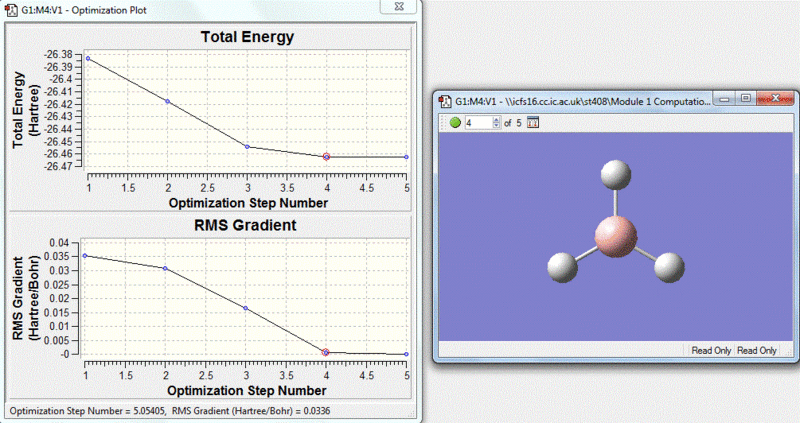
Task: Select the bottom-right hydrogen atom
Action: (x=668, y=266)
